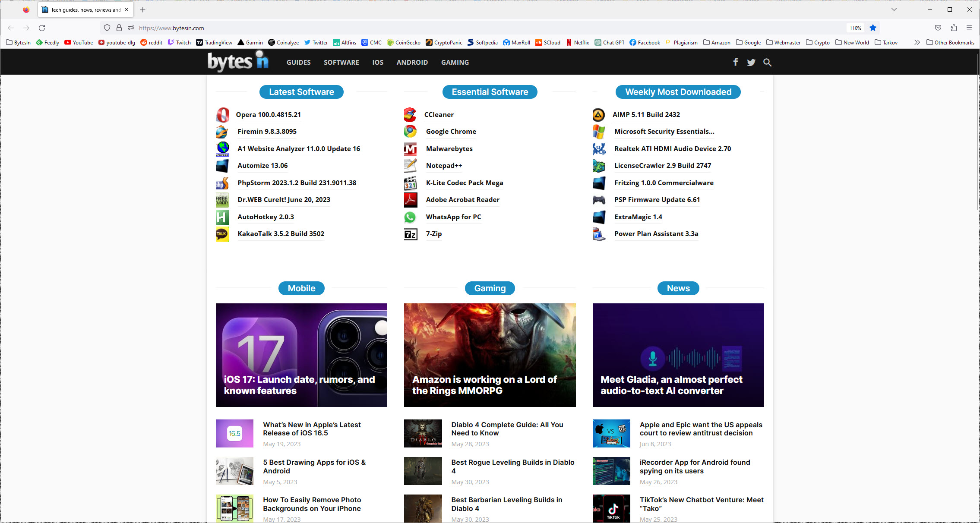Close the Tech guides tab
The height and width of the screenshot is (523, 980).
(126, 9)
